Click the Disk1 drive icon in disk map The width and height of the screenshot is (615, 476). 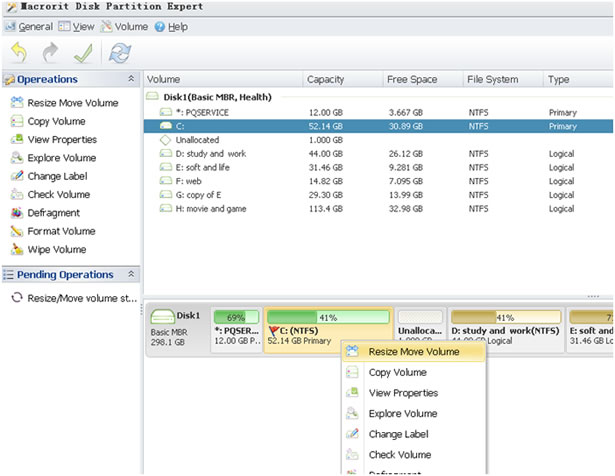[162, 316]
